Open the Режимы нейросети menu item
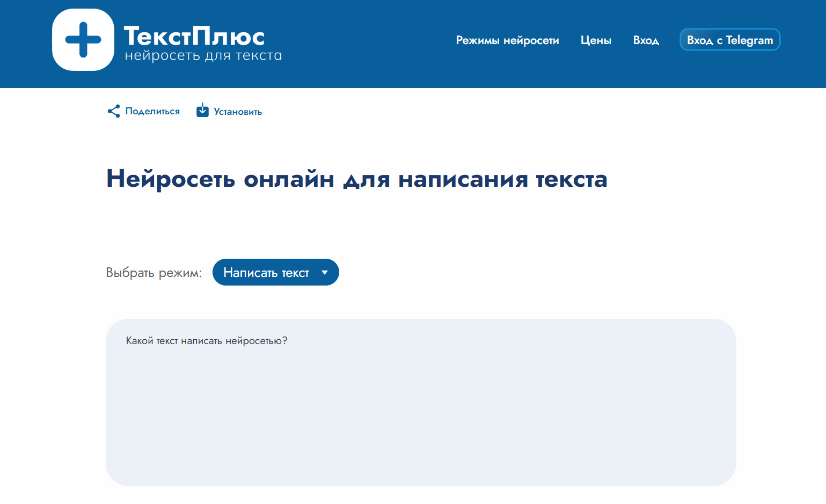The width and height of the screenshot is (826, 504). pos(507,40)
